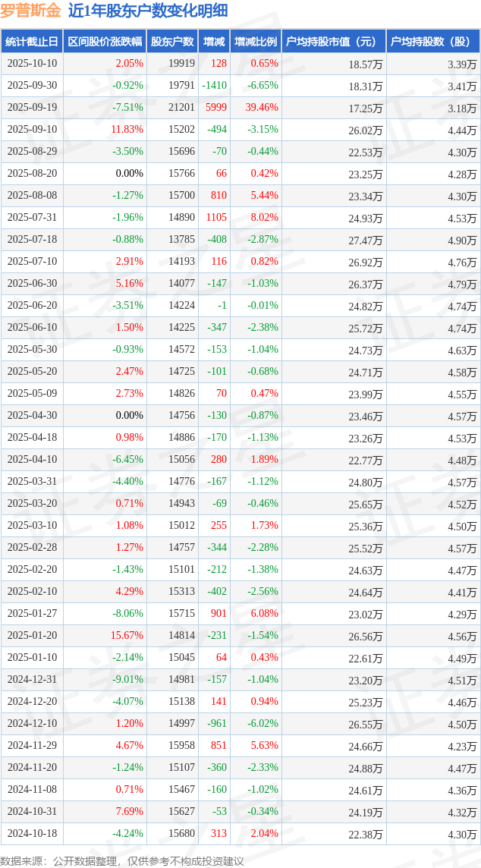Click the 户均持股数（股） column header

[432, 42]
